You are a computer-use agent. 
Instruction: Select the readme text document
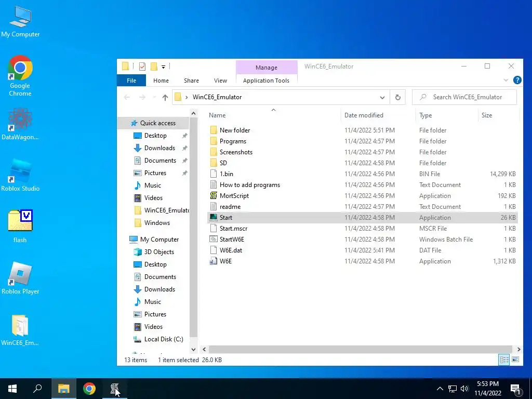pos(230,207)
